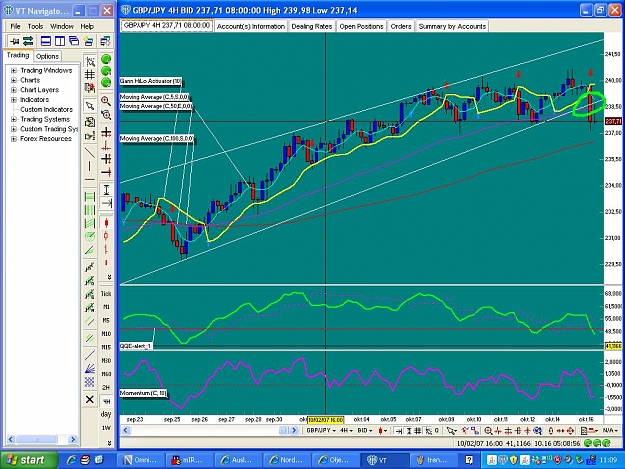Open the Window menu

pyautogui.click(x=62, y=26)
